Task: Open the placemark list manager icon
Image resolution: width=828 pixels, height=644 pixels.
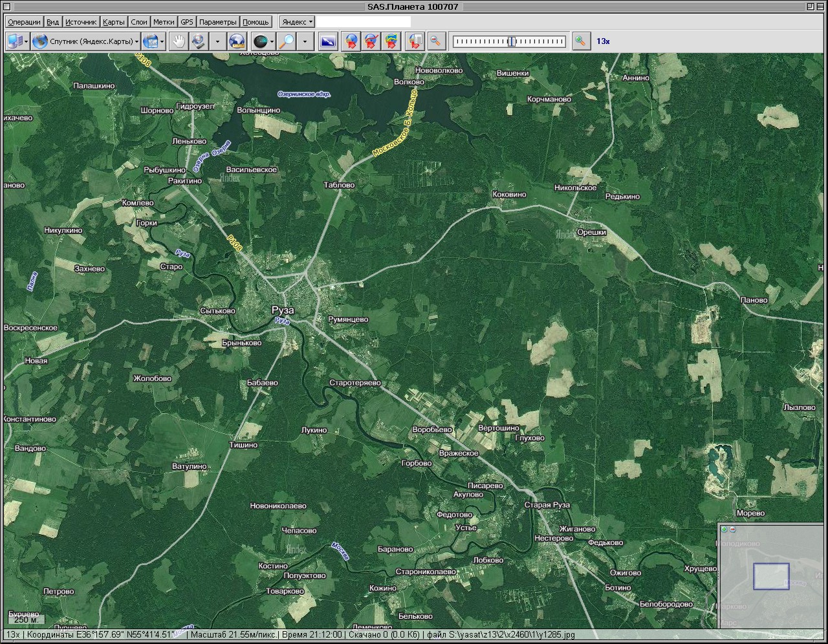Action: tap(415, 41)
